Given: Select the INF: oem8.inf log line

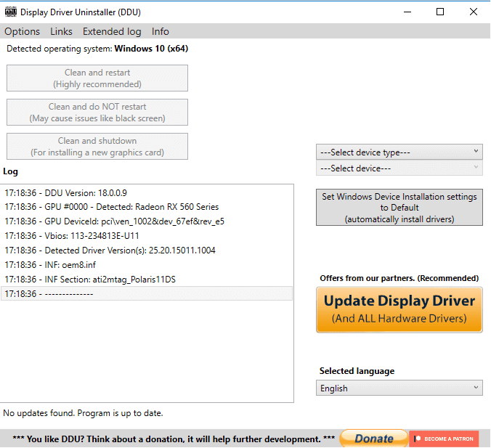Looking at the screenshot, I should (147, 265).
